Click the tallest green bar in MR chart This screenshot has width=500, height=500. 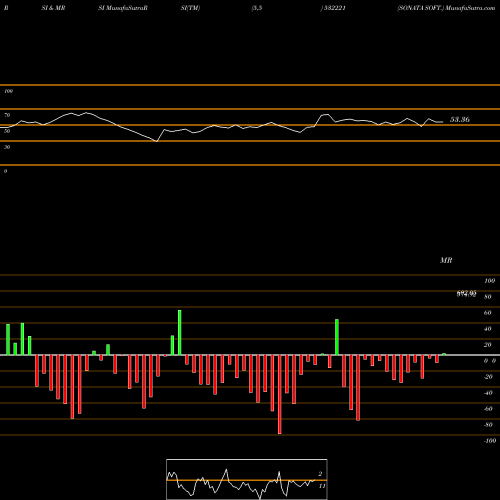click(180, 332)
